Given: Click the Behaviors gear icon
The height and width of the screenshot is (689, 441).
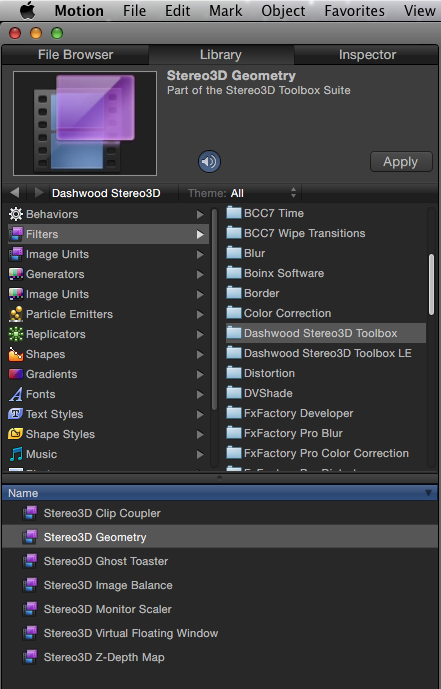Looking at the screenshot, I should click(x=16, y=214).
